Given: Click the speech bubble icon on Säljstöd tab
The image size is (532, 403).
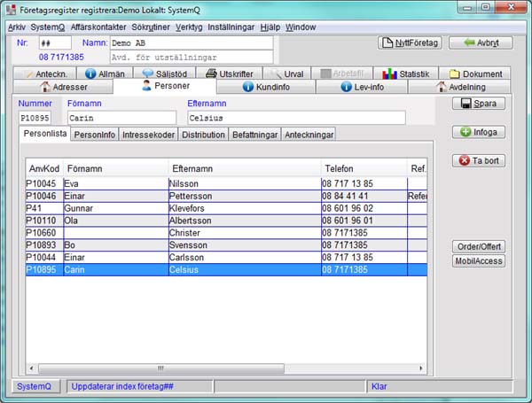Looking at the screenshot, I should pyautogui.click(x=146, y=74).
